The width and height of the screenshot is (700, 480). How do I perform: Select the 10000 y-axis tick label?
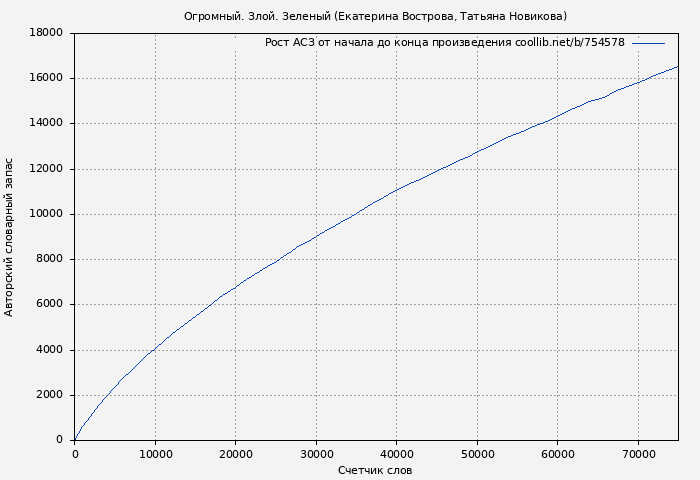[46, 214]
